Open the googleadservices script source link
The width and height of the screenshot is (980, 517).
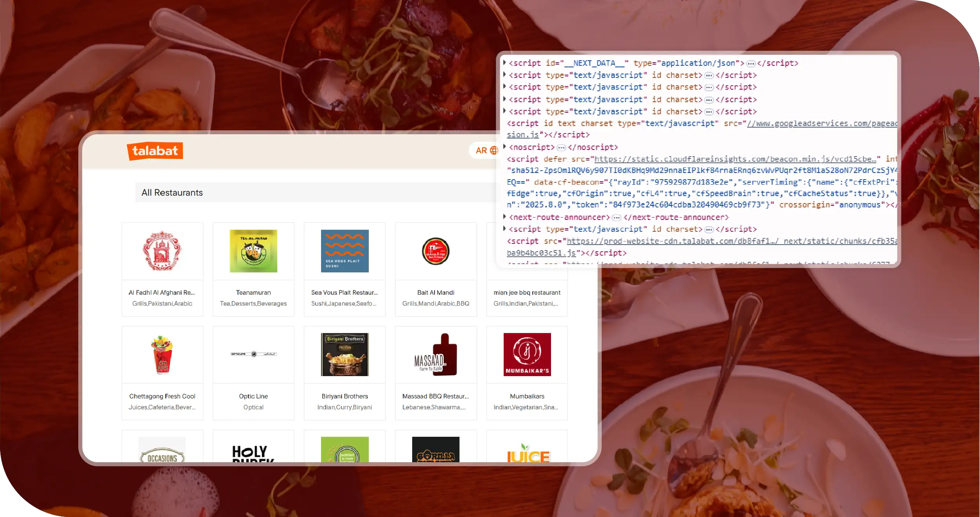click(x=821, y=124)
